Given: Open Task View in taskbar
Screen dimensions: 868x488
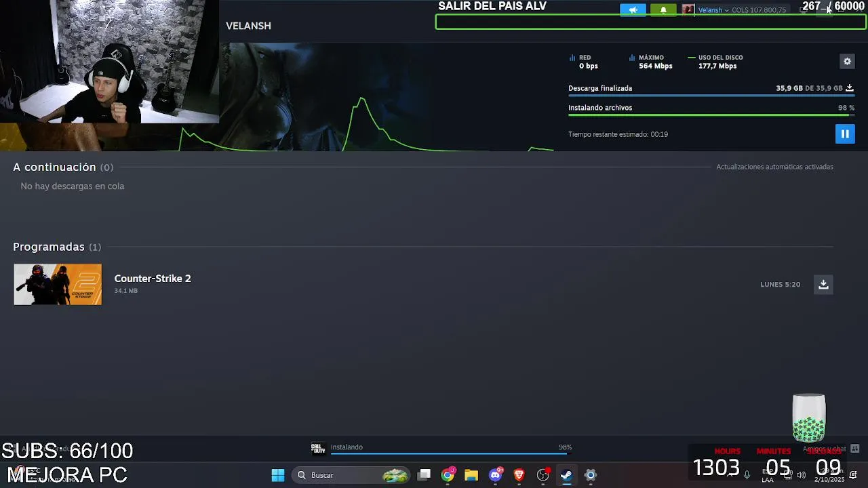Looking at the screenshot, I should point(424,475).
